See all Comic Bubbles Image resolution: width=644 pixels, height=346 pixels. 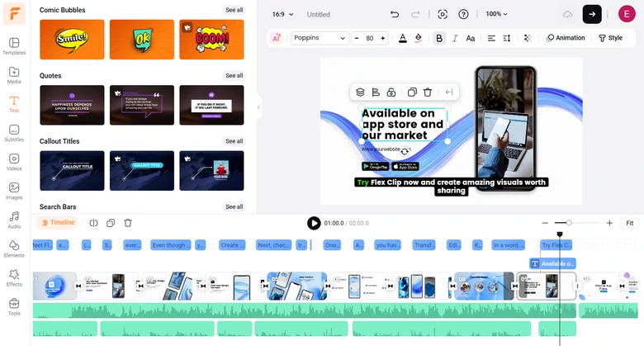(x=234, y=10)
